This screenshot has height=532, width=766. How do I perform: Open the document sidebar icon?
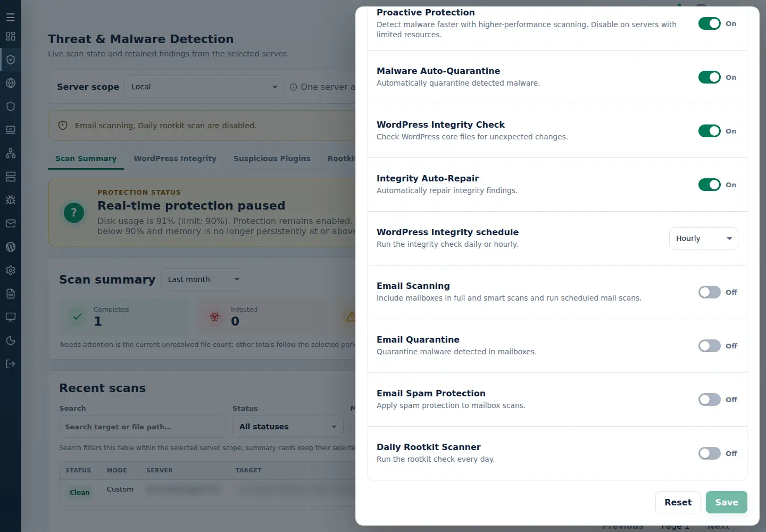pyautogui.click(x=11, y=294)
